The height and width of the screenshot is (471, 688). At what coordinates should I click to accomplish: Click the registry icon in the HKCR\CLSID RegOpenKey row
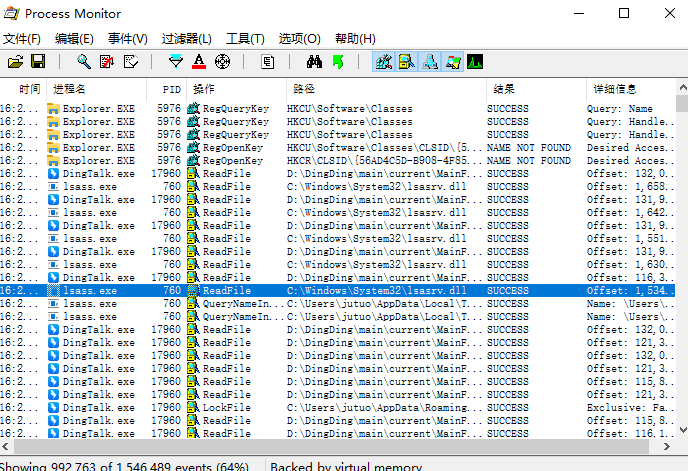pos(194,160)
